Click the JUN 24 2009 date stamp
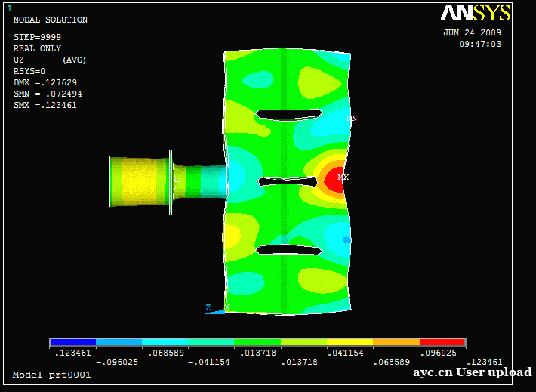 pyautogui.click(x=472, y=32)
